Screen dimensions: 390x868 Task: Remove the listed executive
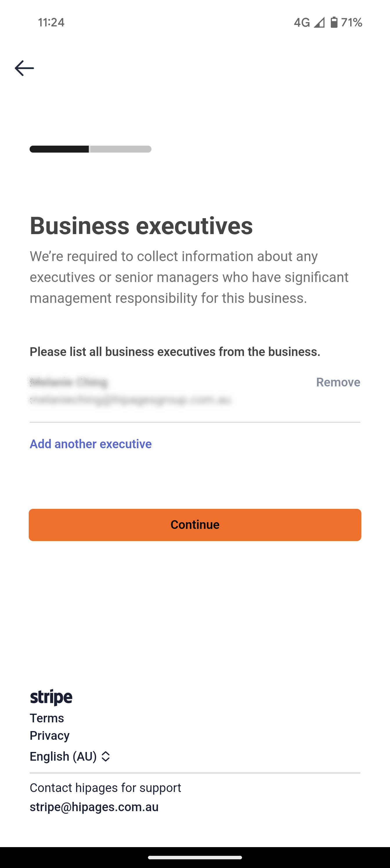pyautogui.click(x=338, y=382)
